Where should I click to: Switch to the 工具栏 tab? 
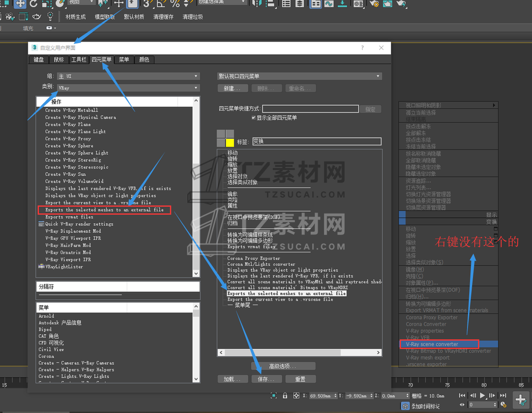[x=79, y=60]
